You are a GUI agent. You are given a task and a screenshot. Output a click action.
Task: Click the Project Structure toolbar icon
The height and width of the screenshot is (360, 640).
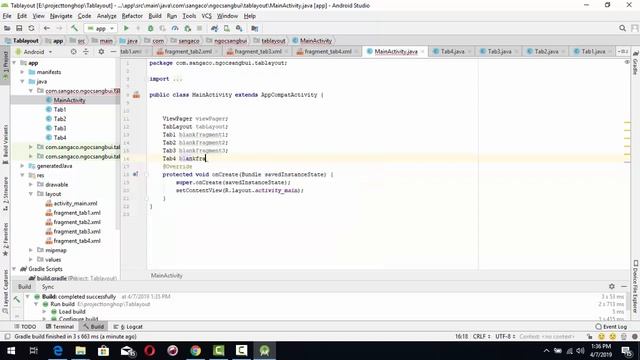click(x=255, y=28)
